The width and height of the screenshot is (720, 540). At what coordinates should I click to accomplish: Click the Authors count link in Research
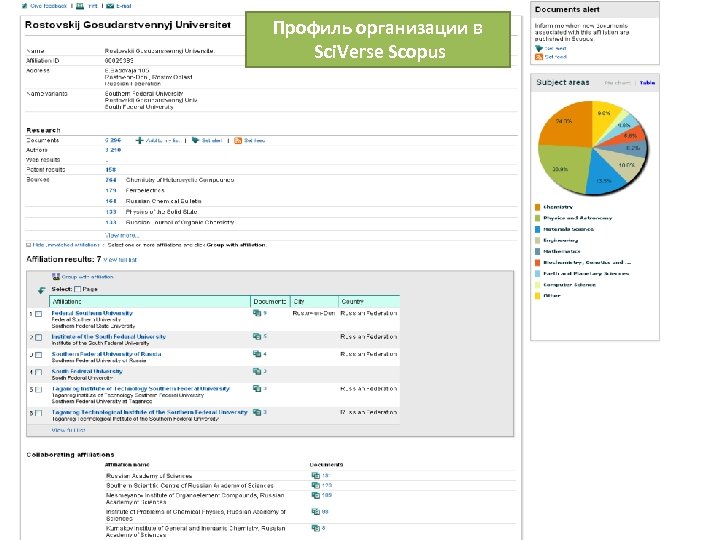[x=113, y=150]
